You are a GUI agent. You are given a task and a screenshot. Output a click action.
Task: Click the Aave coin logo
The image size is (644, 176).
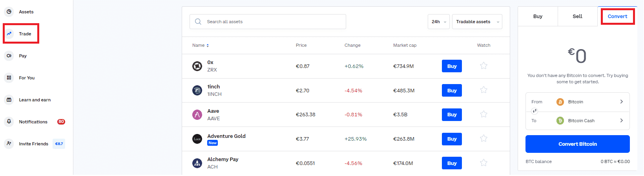(197, 115)
